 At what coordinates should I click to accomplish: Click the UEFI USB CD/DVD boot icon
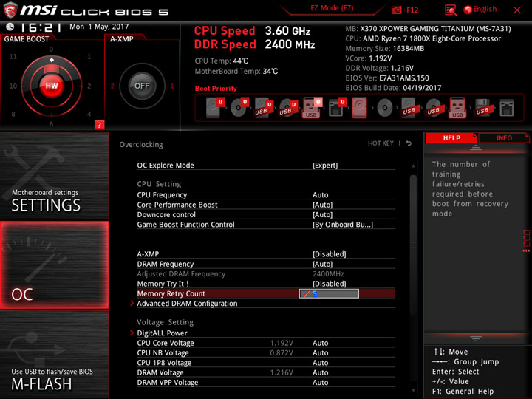(288, 108)
